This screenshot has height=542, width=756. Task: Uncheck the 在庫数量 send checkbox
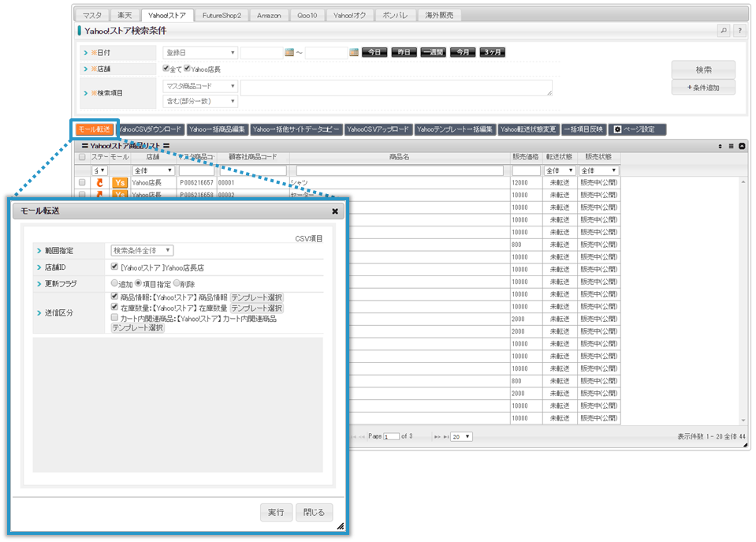(x=115, y=308)
